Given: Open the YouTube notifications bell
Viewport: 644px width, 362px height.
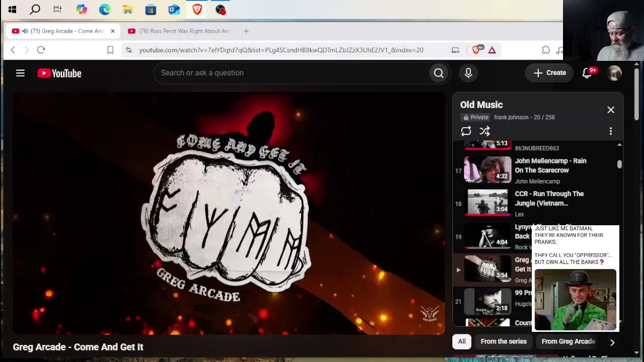Looking at the screenshot, I should click(x=587, y=73).
